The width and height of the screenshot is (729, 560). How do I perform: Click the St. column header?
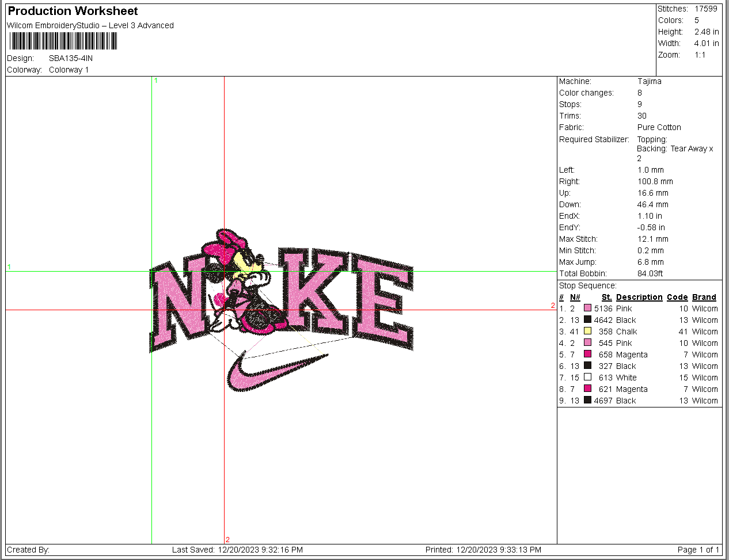(x=606, y=297)
